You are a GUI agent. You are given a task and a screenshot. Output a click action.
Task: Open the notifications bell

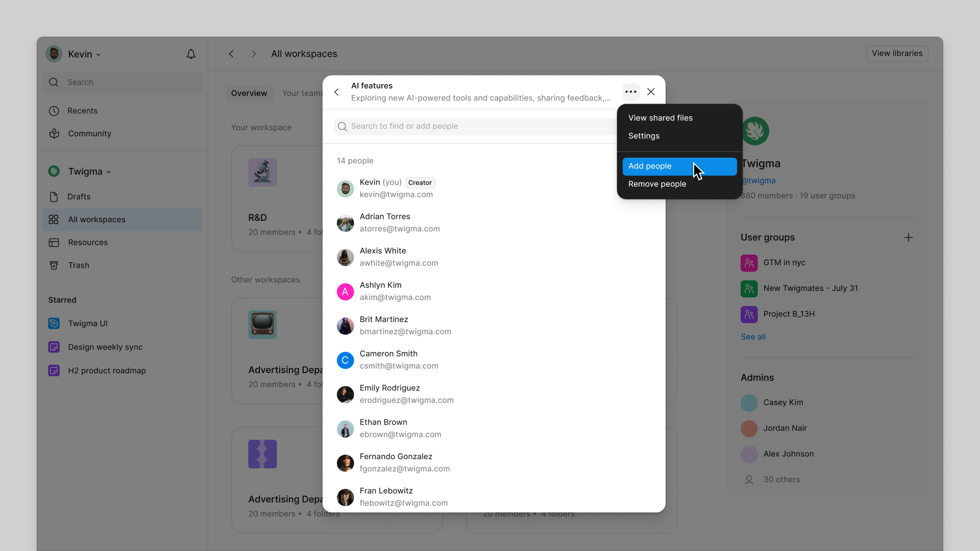click(x=191, y=54)
